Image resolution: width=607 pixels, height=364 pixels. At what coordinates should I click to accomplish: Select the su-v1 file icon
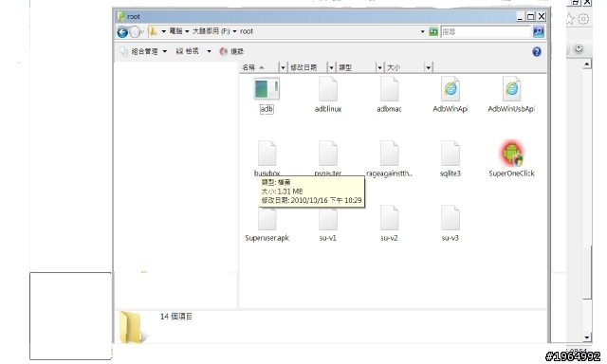(x=328, y=219)
